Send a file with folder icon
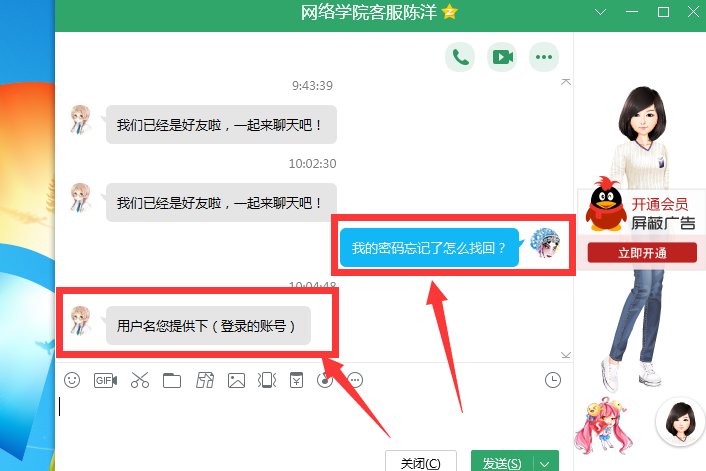The width and height of the screenshot is (706, 471). pos(172,381)
